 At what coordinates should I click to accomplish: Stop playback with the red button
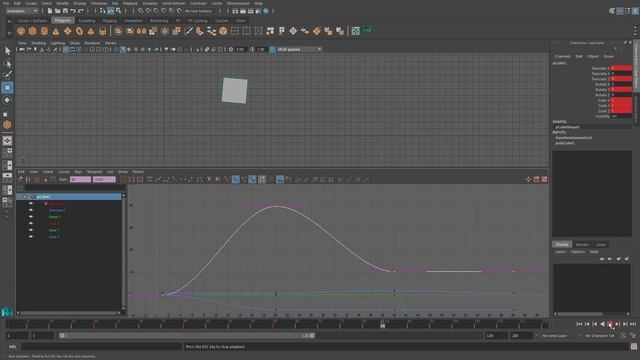point(610,324)
